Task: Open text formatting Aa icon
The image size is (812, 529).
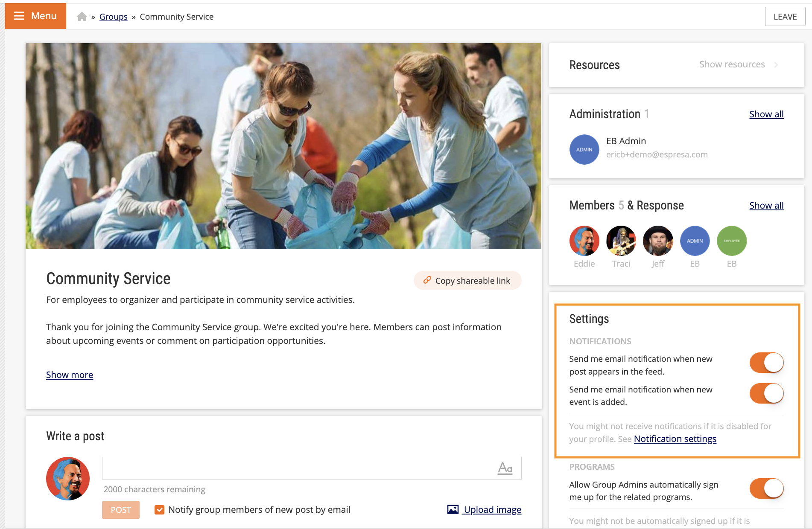Action: pyautogui.click(x=505, y=468)
